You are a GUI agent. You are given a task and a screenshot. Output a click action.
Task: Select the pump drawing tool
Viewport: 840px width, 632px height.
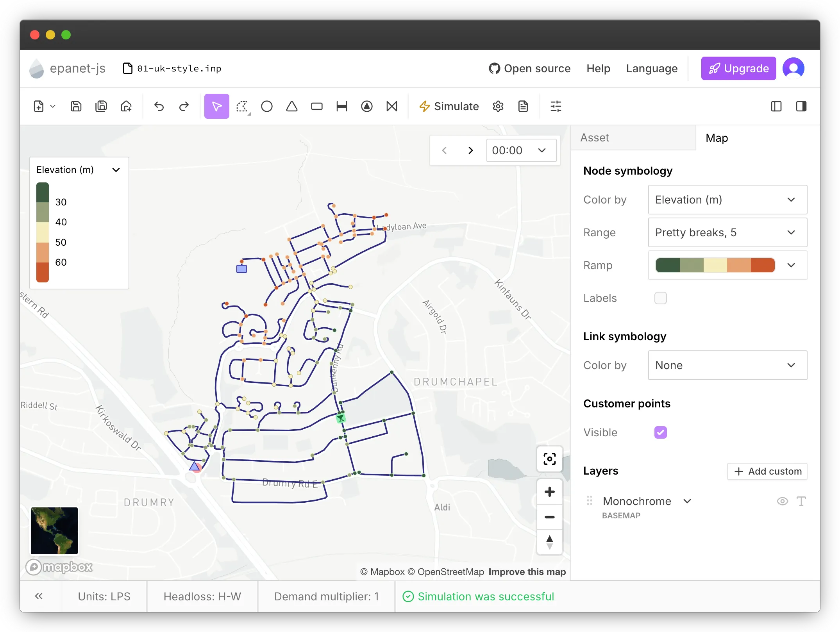(x=366, y=106)
